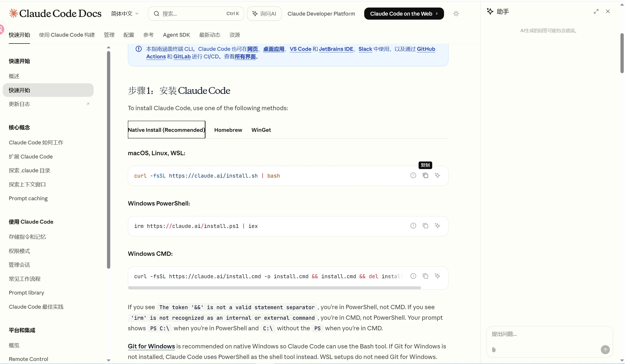Follow the Slack link
Image resolution: width=625 pixels, height=364 pixels.
click(x=365, y=49)
